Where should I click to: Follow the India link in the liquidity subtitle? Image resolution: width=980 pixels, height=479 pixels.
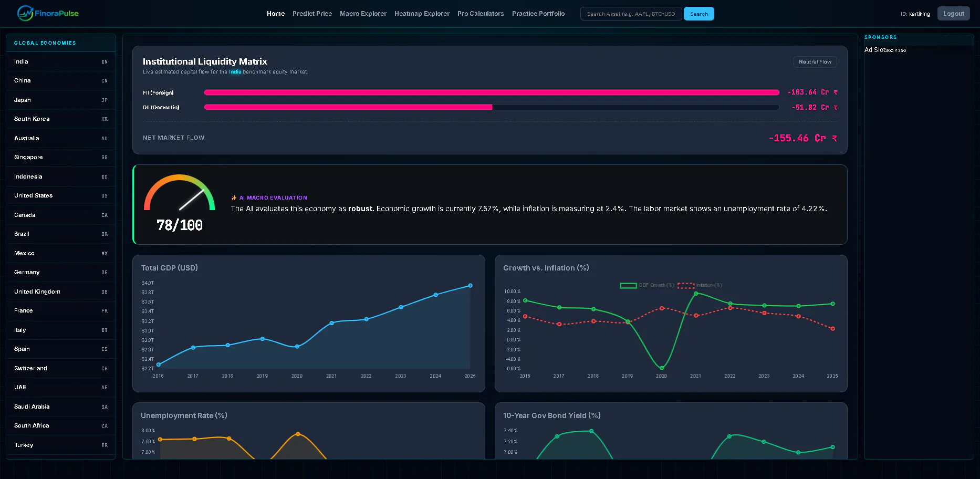coord(235,72)
